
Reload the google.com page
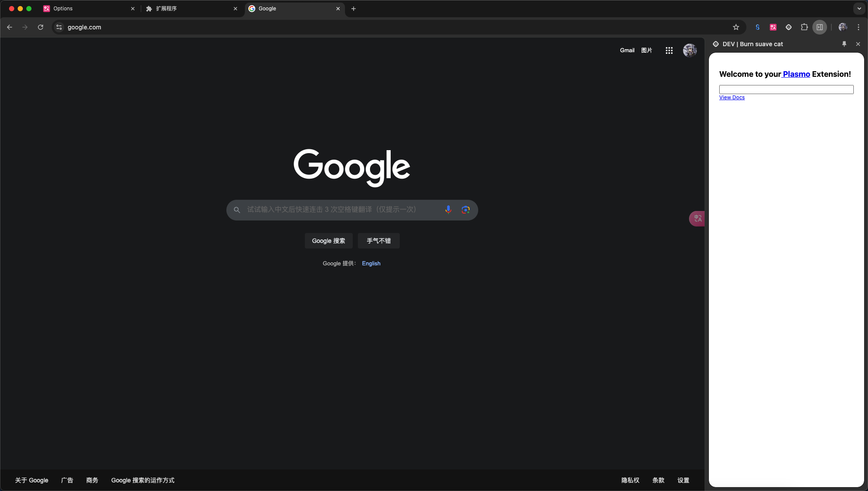tap(41, 27)
